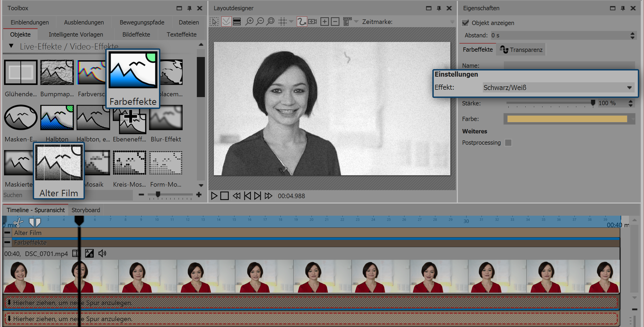Screen dimensions: 644x327
Task: Click the grid display icon in Layoutdesigner toolbar
Action: pyautogui.click(x=283, y=22)
